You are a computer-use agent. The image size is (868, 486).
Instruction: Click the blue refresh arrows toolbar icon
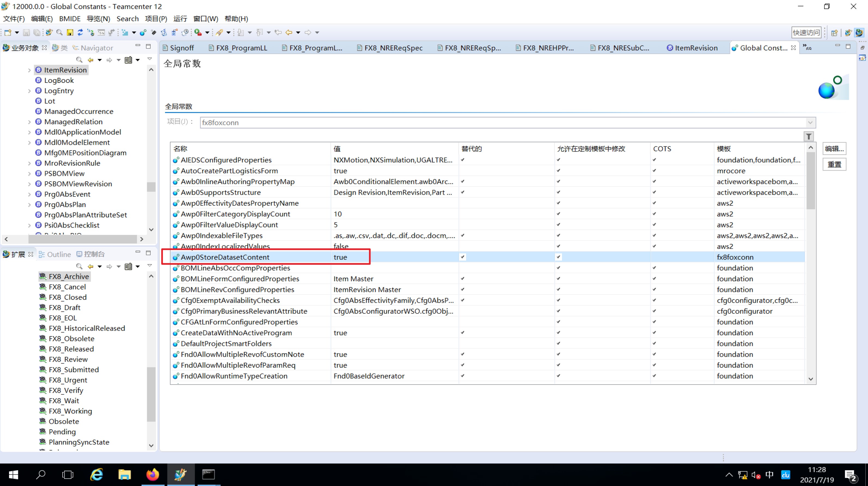[x=80, y=32]
